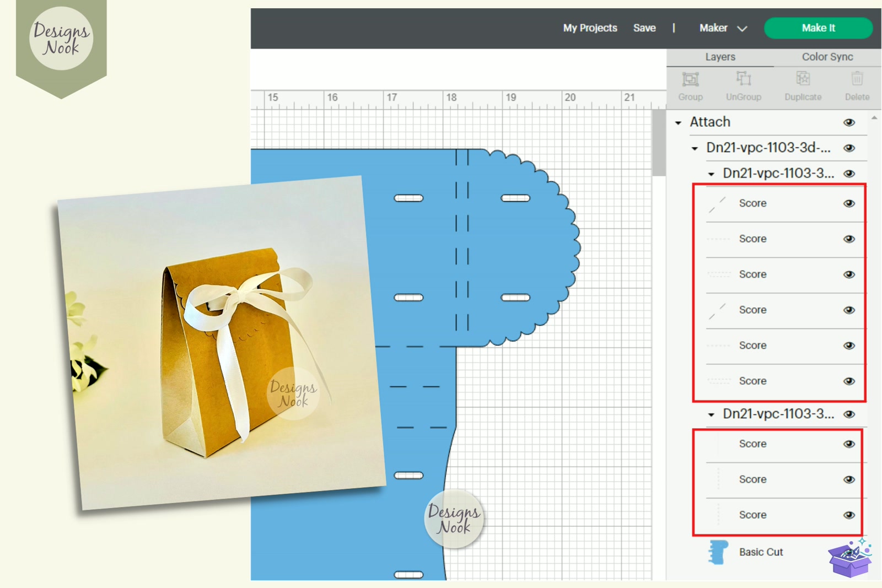Click the Layers panel scroll-up arrow

point(874,118)
